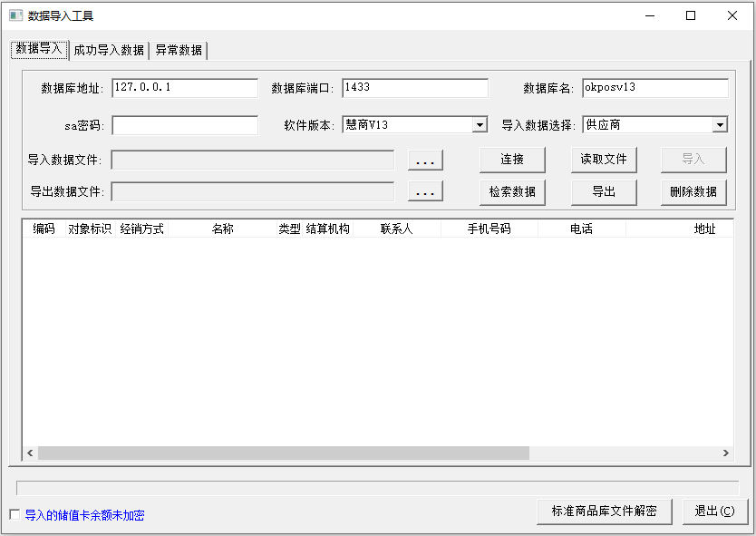This screenshot has width=756, height=536.
Task: Click the 标准商品库文件解密 button
Action: click(x=605, y=512)
